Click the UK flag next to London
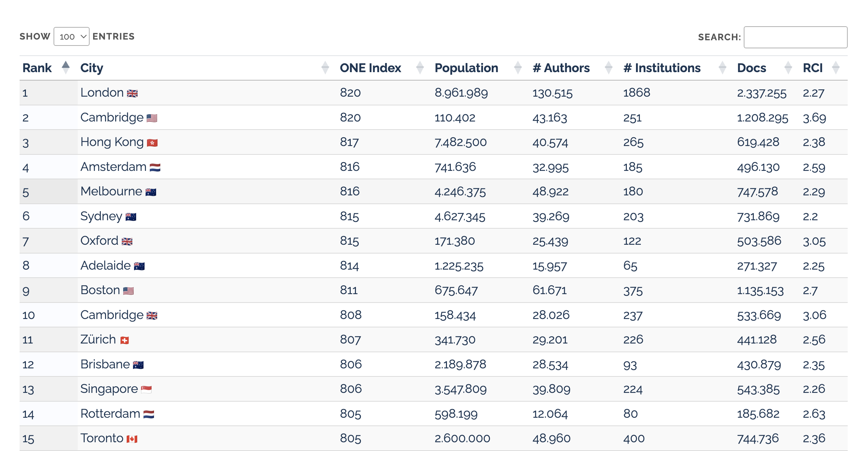 pyautogui.click(x=132, y=93)
